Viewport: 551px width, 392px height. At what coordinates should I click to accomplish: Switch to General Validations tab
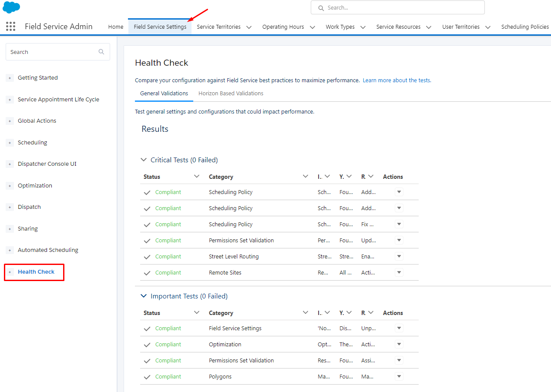coord(164,94)
